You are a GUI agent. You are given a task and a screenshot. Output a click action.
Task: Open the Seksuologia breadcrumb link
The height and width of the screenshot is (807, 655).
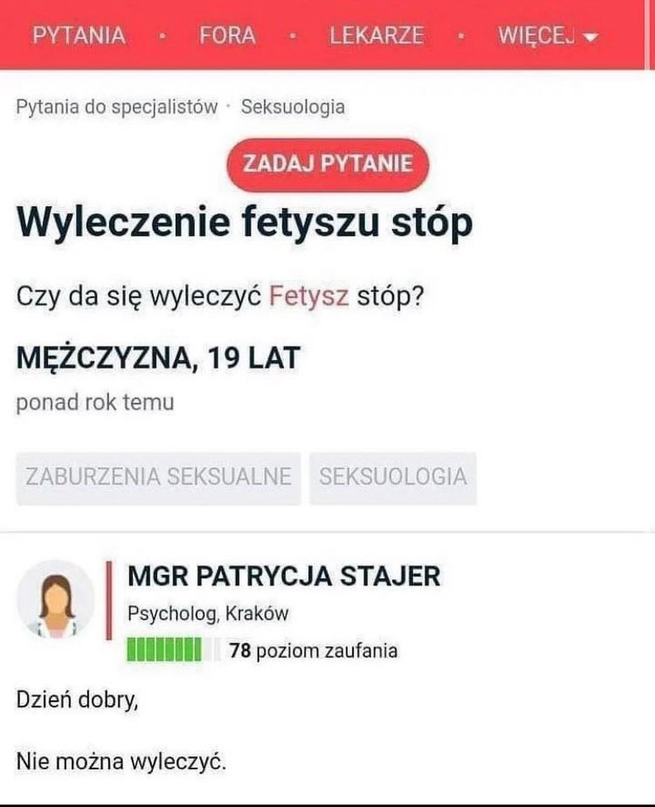tap(293, 107)
